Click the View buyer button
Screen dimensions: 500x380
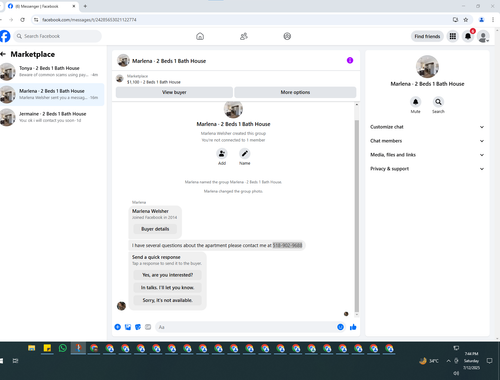click(174, 92)
